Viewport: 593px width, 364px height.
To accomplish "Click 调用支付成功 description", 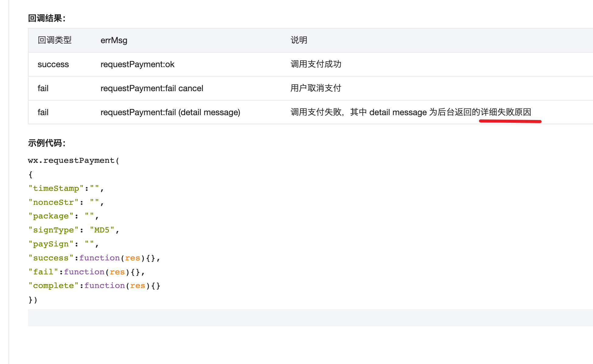I will (x=316, y=64).
